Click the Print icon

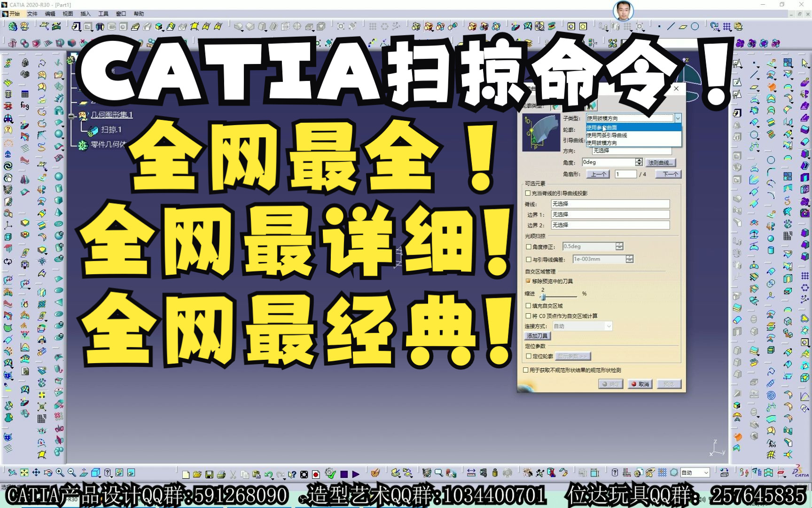click(221, 474)
